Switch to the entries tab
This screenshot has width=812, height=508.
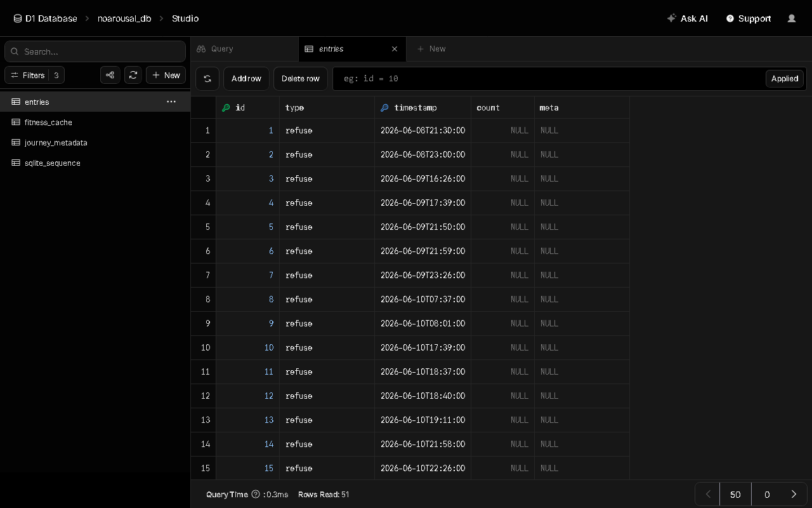pos(352,49)
